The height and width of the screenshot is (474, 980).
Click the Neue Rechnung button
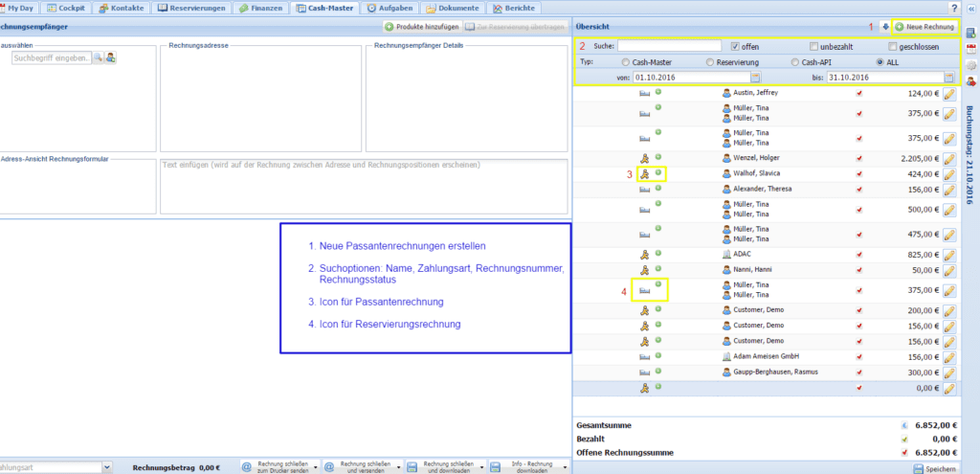[x=924, y=27]
